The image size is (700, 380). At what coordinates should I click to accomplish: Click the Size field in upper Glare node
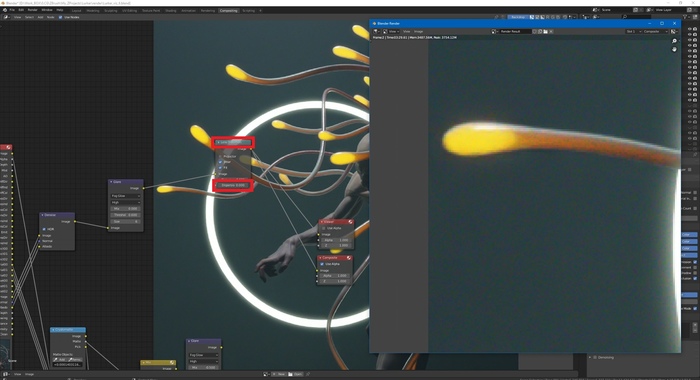[x=125, y=221]
